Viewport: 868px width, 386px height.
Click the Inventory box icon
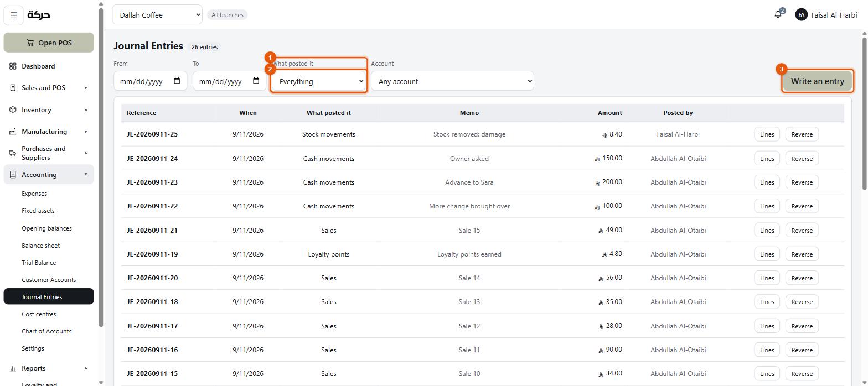pyautogui.click(x=13, y=110)
